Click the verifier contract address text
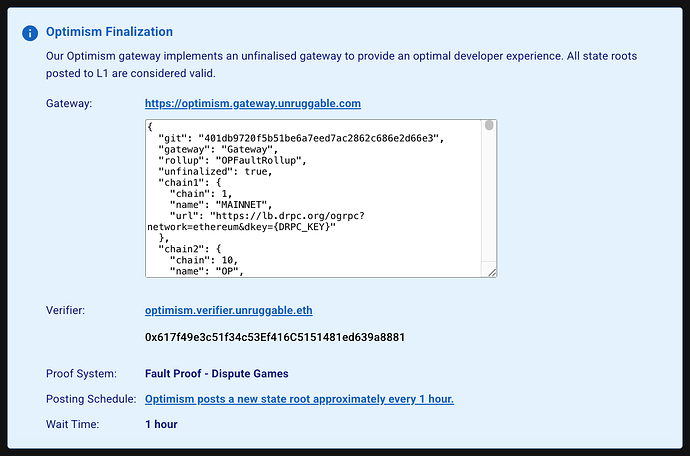Viewport: 690px width, 456px height. point(275,337)
